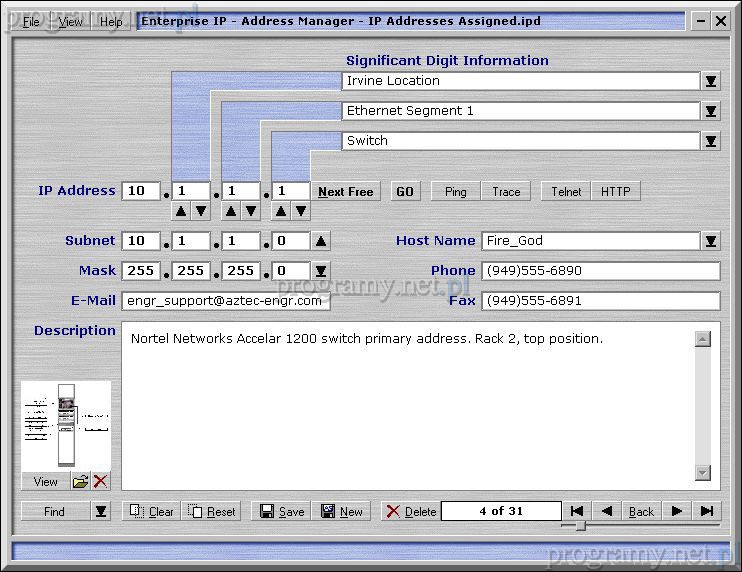Viewport: 742px width, 572px height.
Task: Expand the Irvine Location dropdown
Action: coord(710,82)
